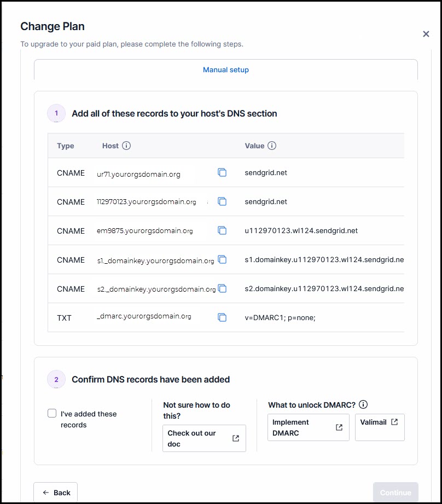Copy the s1._domainkey host value
Image resolution: width=442 pixels, height=504 pixels.
(x=222, y=259)
